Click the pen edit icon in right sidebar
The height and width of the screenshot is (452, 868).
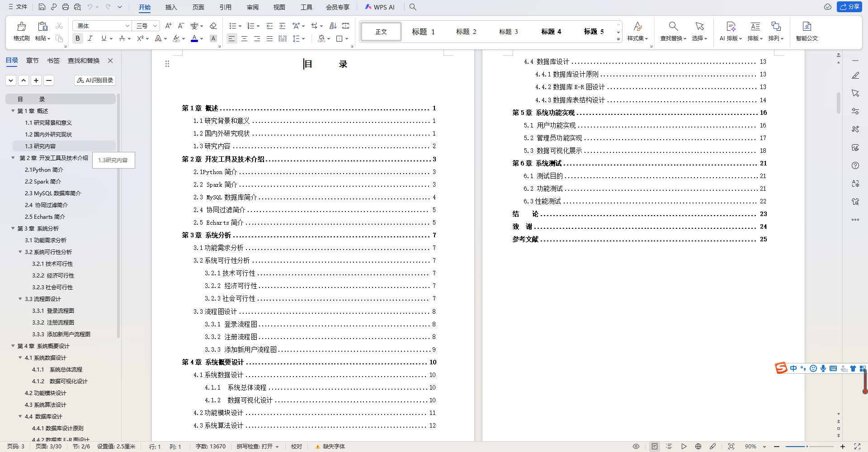855,75
